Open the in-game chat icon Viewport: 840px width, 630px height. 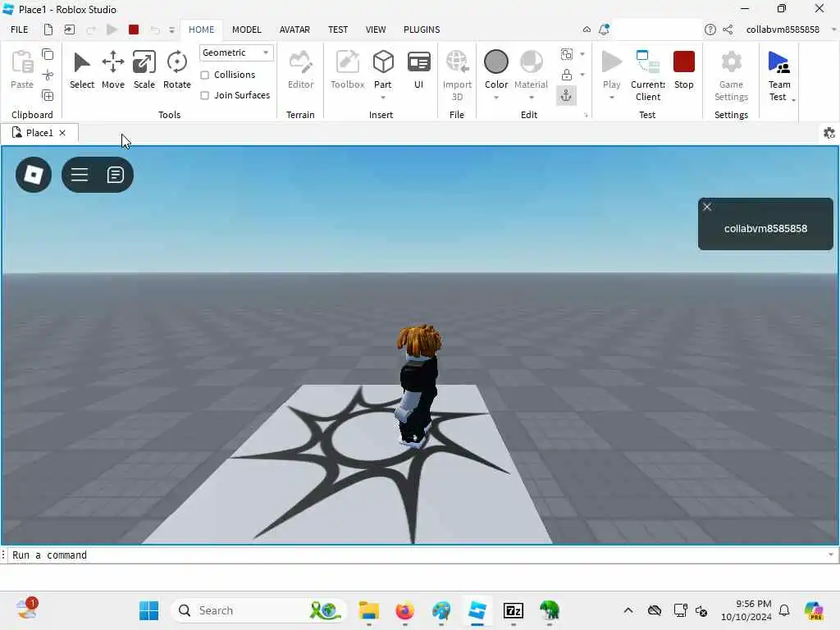[x=115, y=175]
